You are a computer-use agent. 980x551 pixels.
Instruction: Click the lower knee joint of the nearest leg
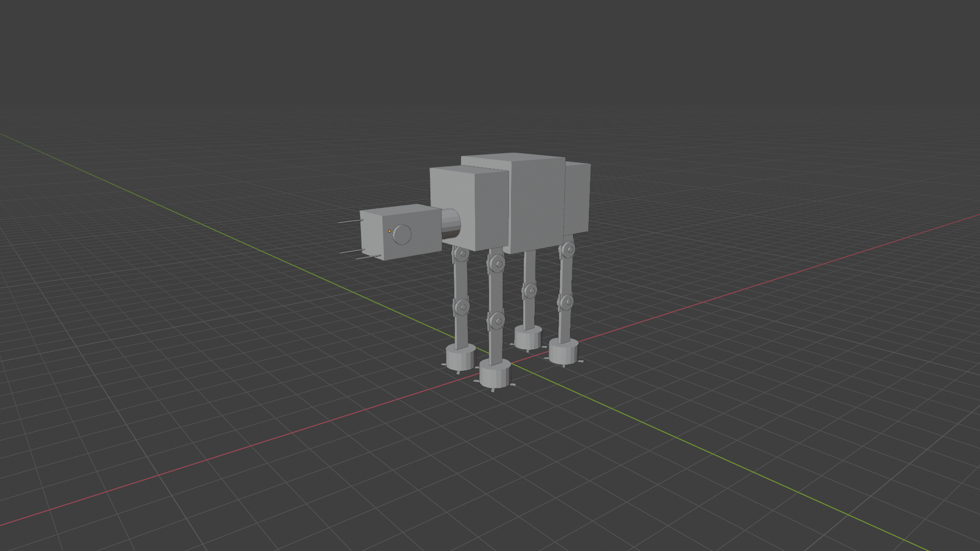click(x=497, y=321)
